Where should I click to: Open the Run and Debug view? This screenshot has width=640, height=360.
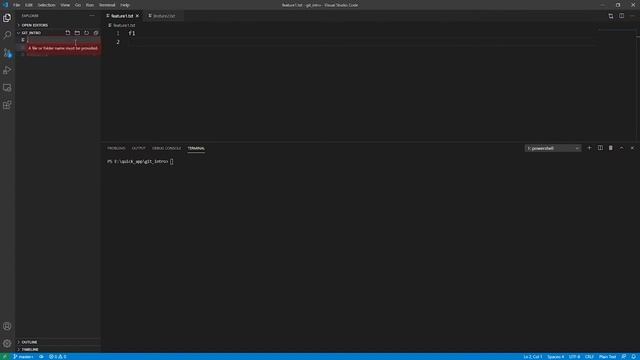(7, 70)
